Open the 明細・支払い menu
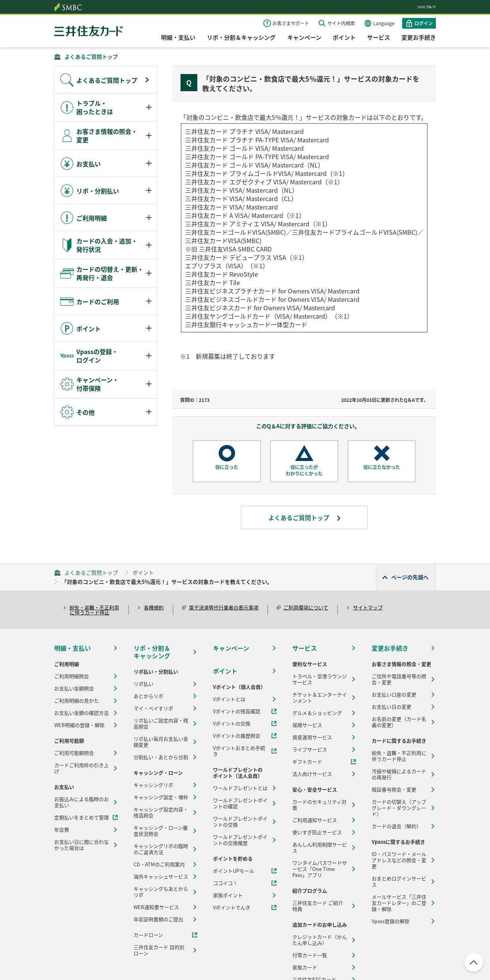This screenshot has width=490, height=980. pos(178,37)
